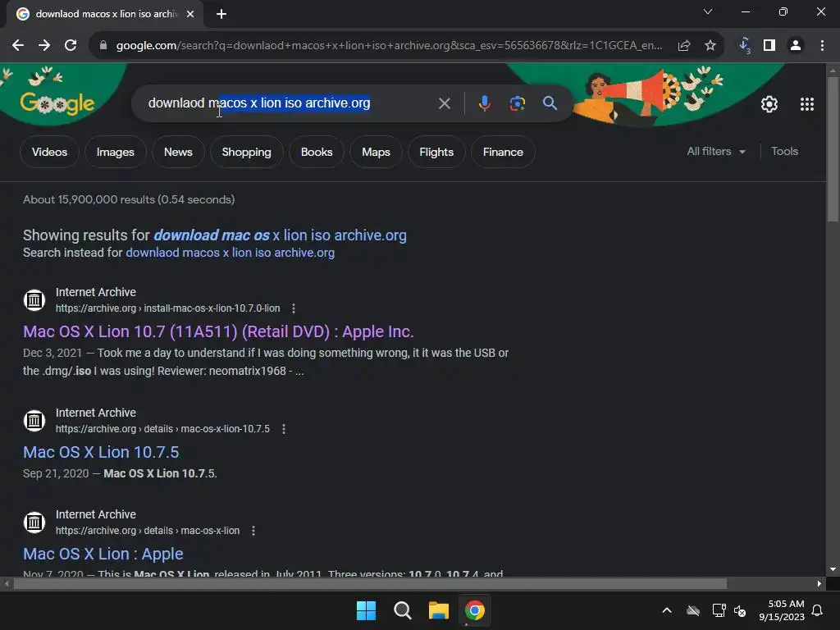Go back to the previous page
Viewport: 840px width, 630px height.
tap(18, 46)
